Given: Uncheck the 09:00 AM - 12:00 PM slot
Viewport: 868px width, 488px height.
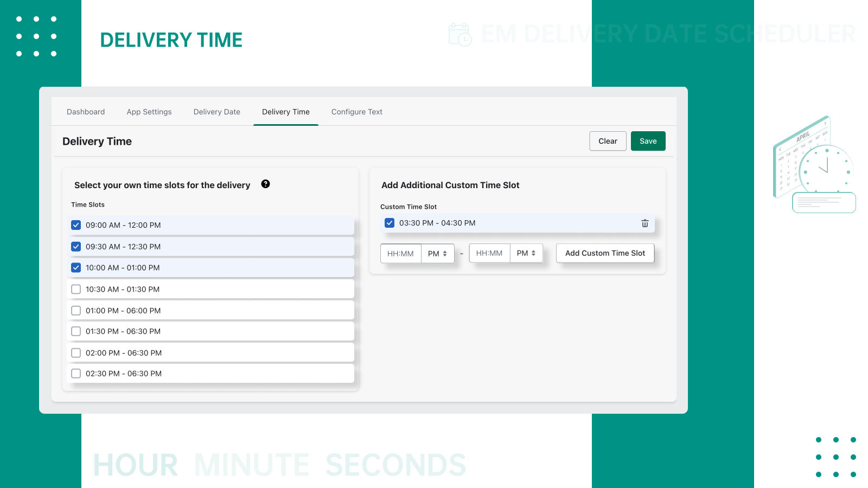Looking at the screenshot, I should [x=76, y=224].
